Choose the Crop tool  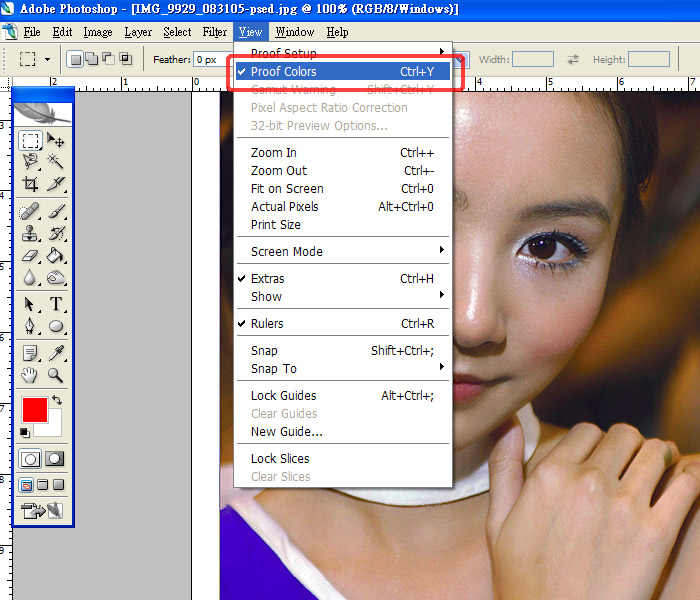point(30,184)
